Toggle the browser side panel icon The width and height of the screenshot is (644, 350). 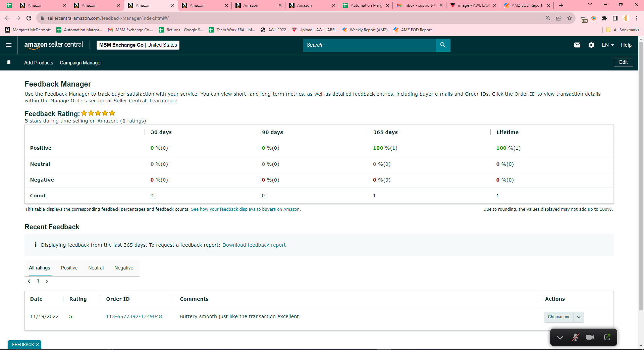[x=615, y=18]
